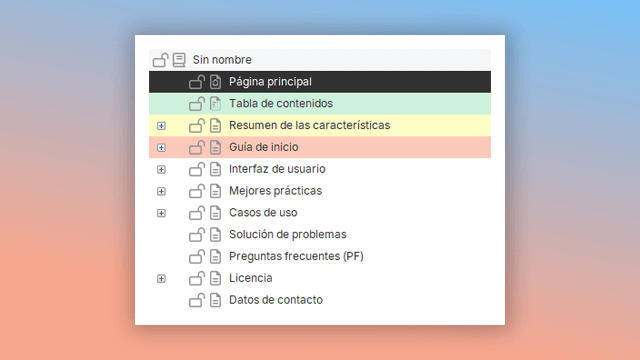640x360 pixels.
Task: Click the document icon for Tabla de contenidos
Action: (x=215, y=104)
